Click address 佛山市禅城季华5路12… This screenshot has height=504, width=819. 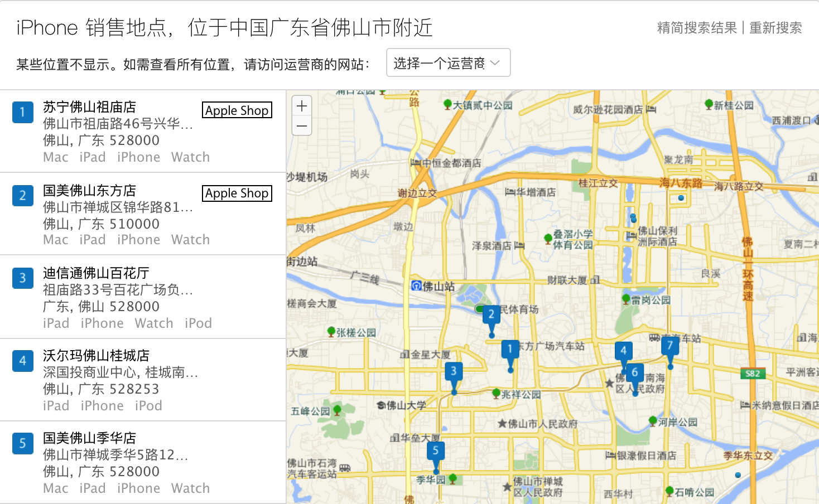(x=115, y=455)
